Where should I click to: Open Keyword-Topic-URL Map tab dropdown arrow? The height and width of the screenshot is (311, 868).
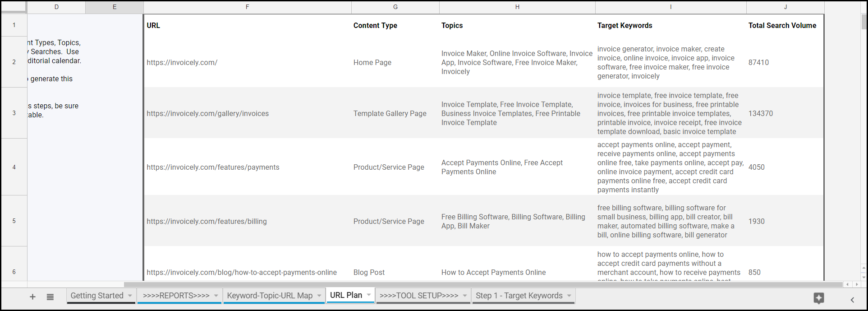coord(319,296)
